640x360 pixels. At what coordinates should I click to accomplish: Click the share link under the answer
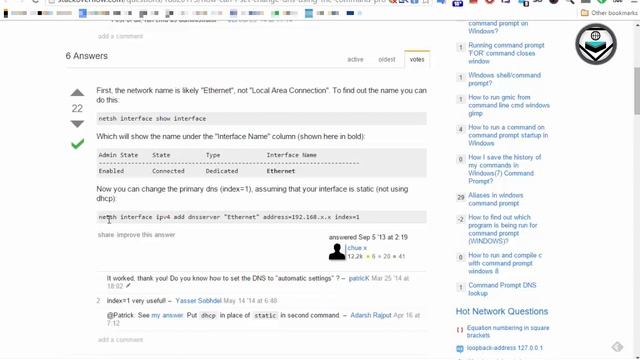[x=106, y=235]
